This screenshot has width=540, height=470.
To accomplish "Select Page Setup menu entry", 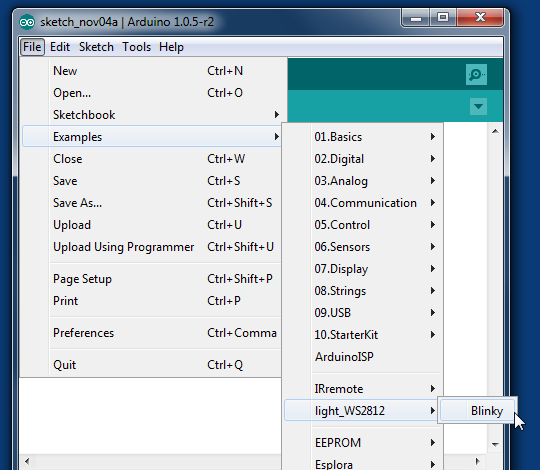I will (x=152, y=279).
